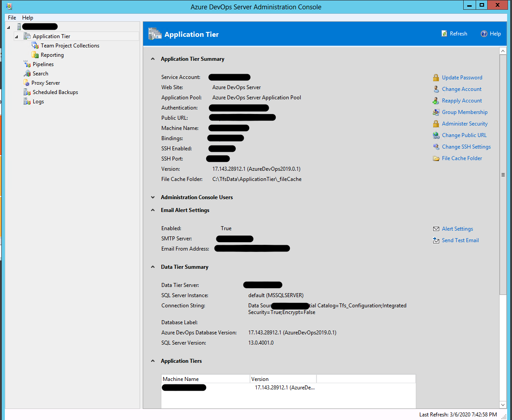Viewport: 512px width, 420px height.
Task: Collapse the Application Tier Summary section
Action: (153, 59)
